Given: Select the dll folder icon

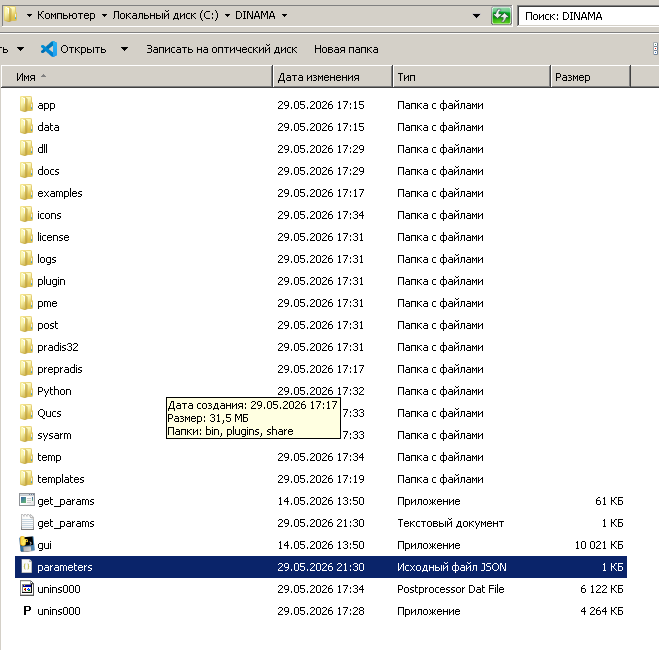Looking at the screenshot, I should [x=26, y=148].
